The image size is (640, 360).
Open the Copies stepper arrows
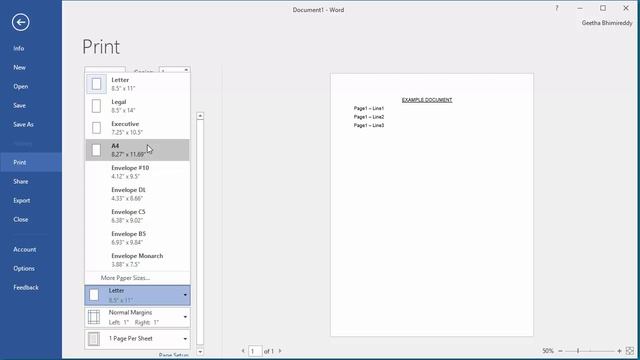click(186, 70)
